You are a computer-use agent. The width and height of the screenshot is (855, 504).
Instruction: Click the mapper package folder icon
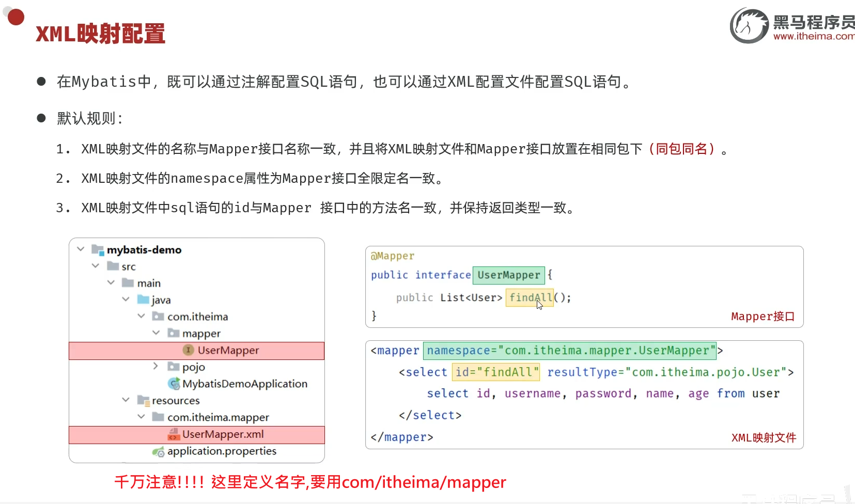(174, 333)
